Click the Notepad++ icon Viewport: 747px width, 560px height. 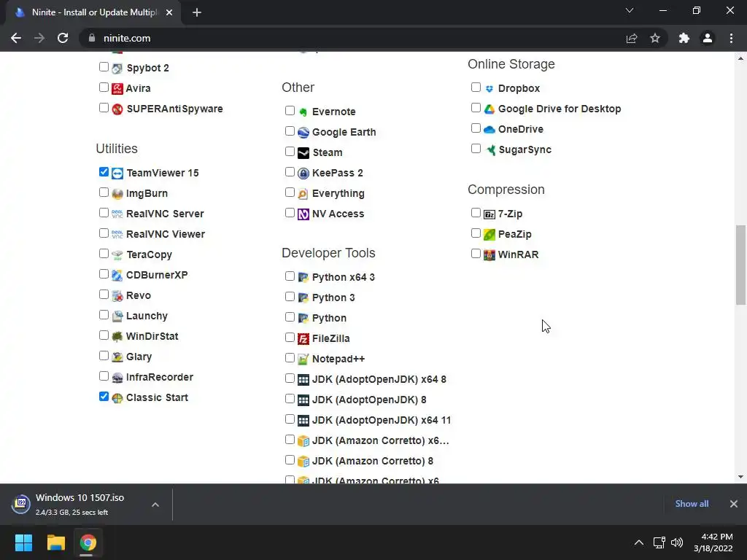point(303,359)
